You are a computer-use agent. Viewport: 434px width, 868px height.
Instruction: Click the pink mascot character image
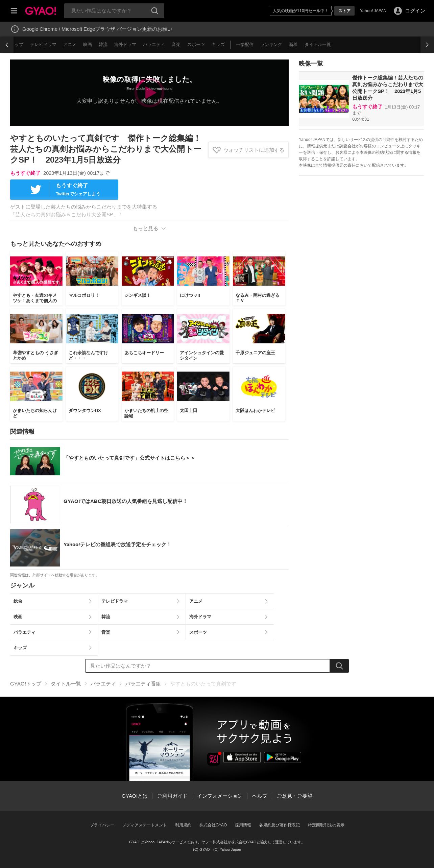coord(35,504)
